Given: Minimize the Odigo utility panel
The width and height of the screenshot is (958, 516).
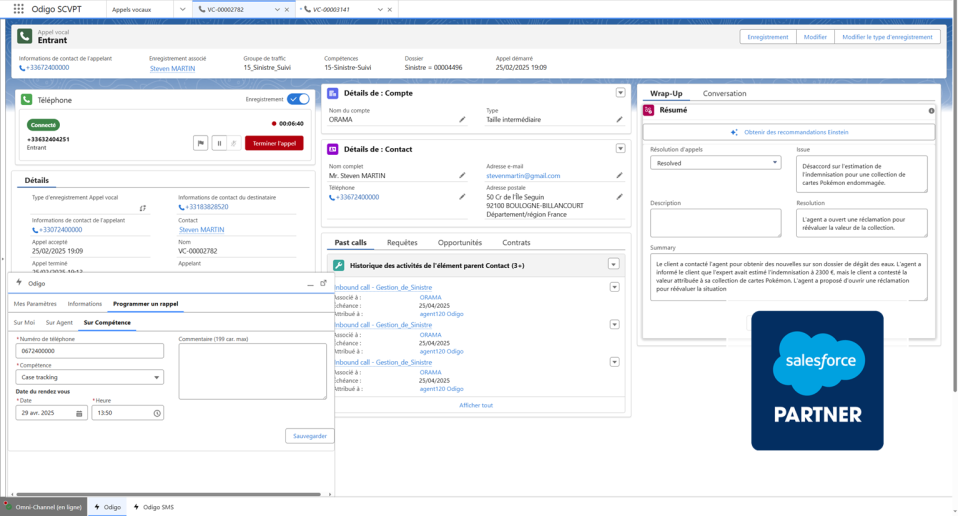Looking at the screenshot, I should [310, 283].
